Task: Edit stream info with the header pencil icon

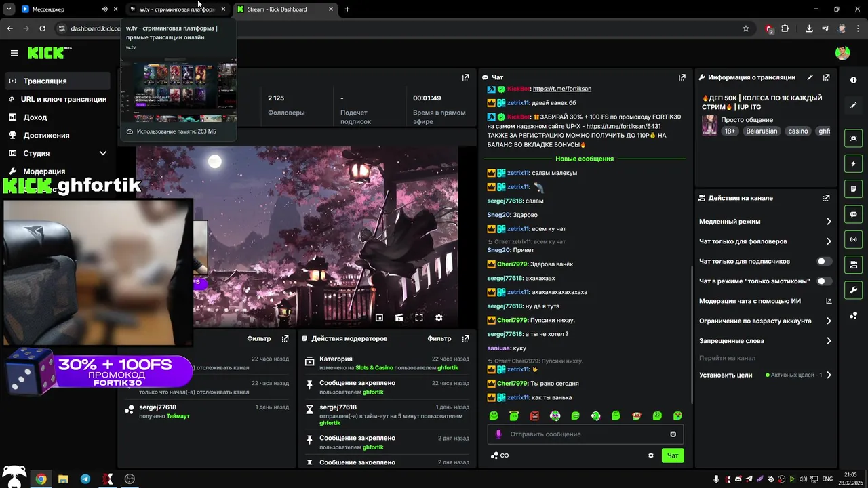Action: [810, 77]
